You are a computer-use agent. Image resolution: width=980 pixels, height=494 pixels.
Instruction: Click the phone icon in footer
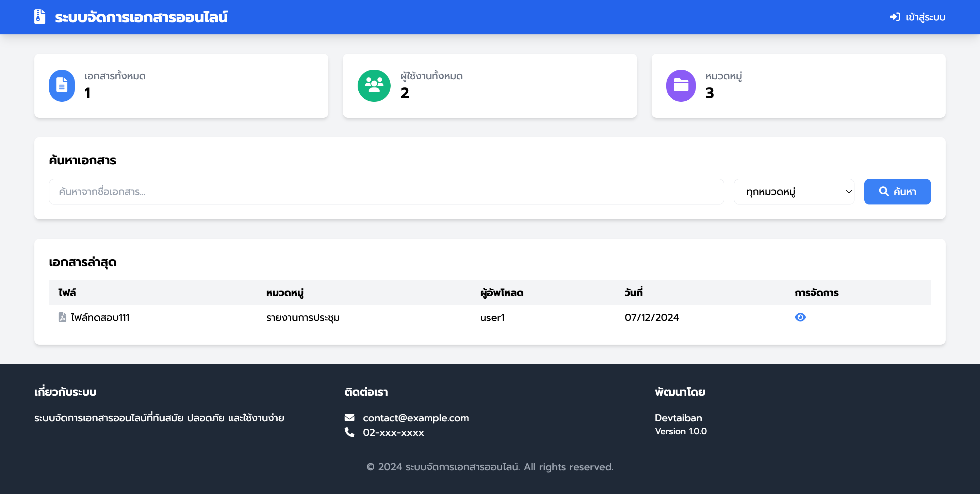tap(349, 432)
